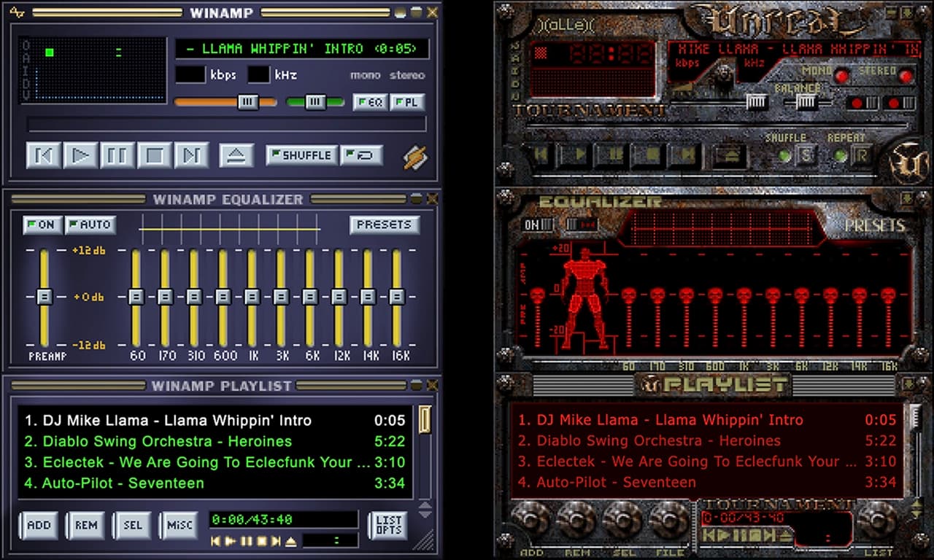Skip to next track in Unreal skin
The width and height of the screenshot is (934, 560).
pos(685,155)
